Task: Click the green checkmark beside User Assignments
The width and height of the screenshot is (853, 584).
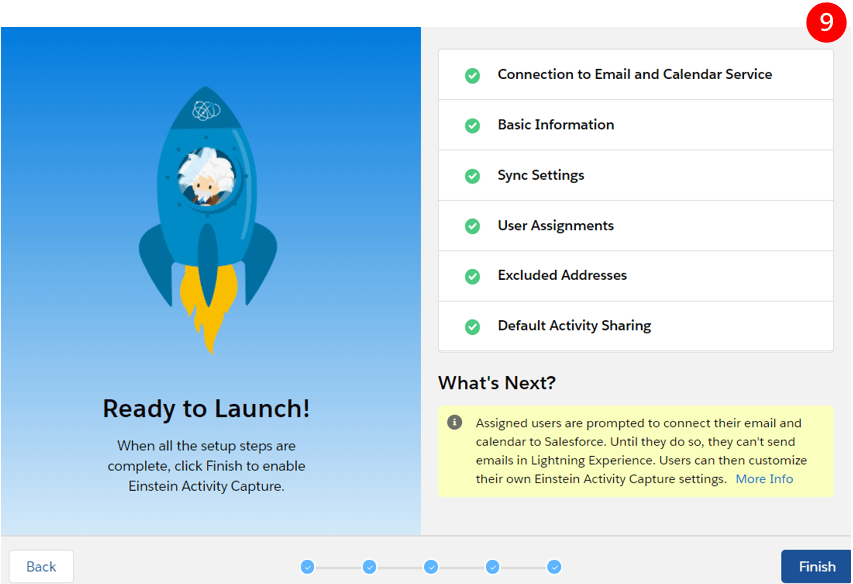Action: click(472, 226)
